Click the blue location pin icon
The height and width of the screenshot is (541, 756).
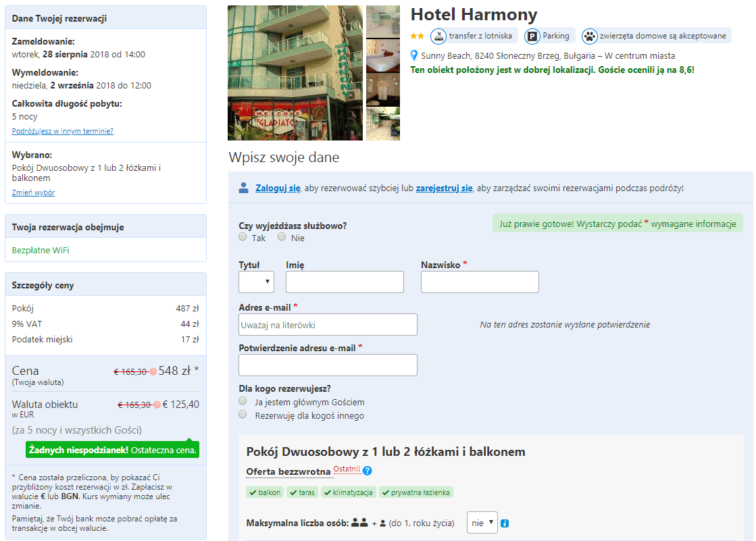pyautogui.click(x=413, y=55)
